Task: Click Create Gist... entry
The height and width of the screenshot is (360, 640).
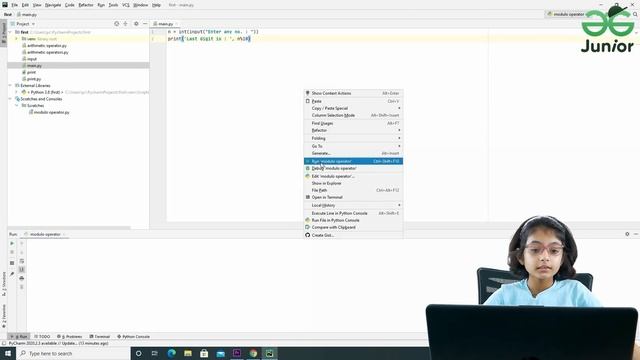Action: (x=353, y=235)
